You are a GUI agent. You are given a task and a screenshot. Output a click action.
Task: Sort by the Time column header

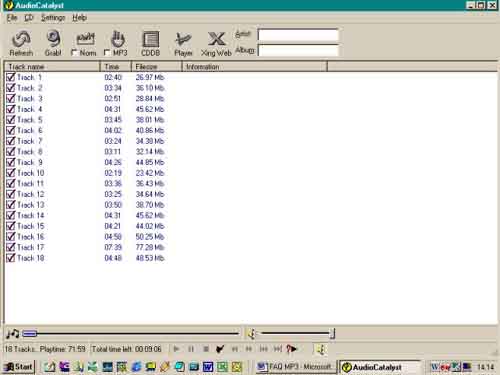(116, 67)
